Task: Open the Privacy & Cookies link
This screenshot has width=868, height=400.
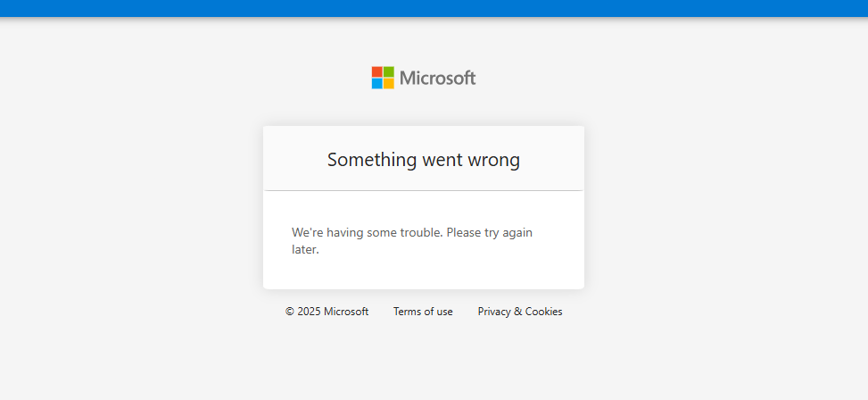Action: pyautogui.click(x=520, y=312)
